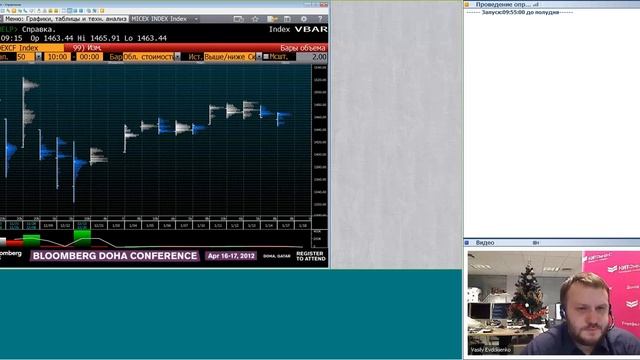This screenshot has height=360, width=640.
Task: Open the Меню: Графики, таблицы и техн. анализ tab
Action: (x=65, y=19)
